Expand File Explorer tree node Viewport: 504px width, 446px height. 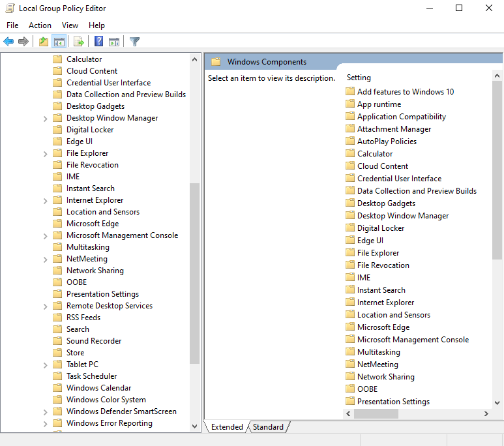pyautogui.click(x=46, y=154)
